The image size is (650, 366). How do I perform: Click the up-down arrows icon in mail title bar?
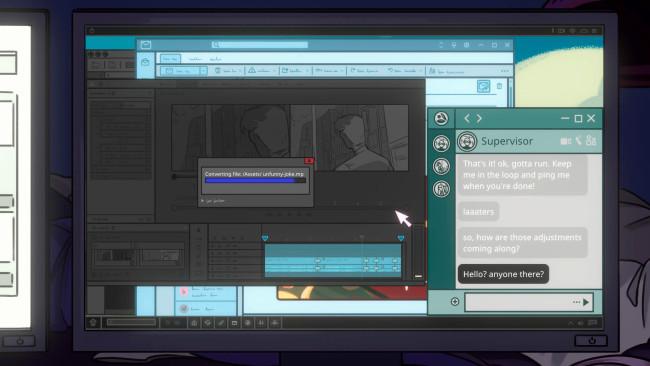[x=441, y=45]
